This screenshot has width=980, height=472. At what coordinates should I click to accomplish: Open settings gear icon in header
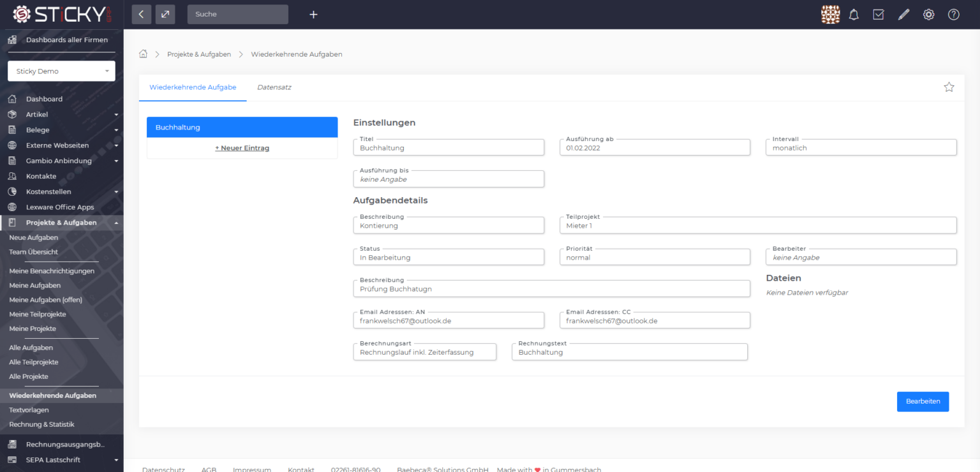click(928, 14)
